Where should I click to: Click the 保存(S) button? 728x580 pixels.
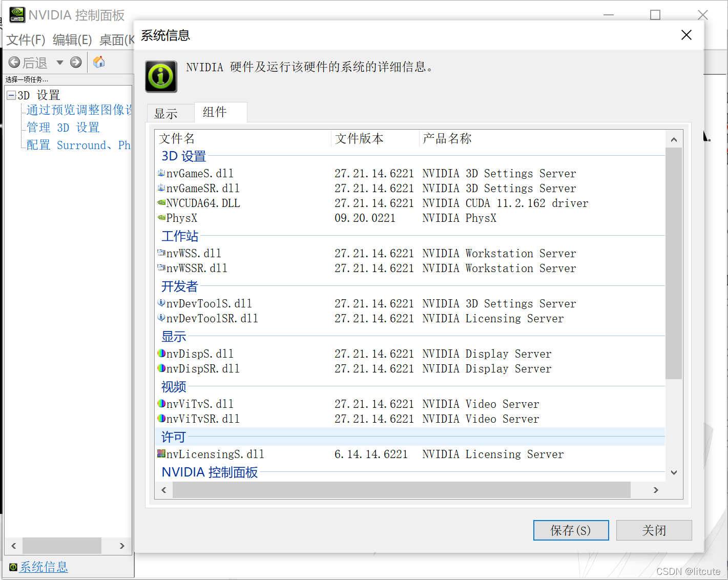(571, 530)
